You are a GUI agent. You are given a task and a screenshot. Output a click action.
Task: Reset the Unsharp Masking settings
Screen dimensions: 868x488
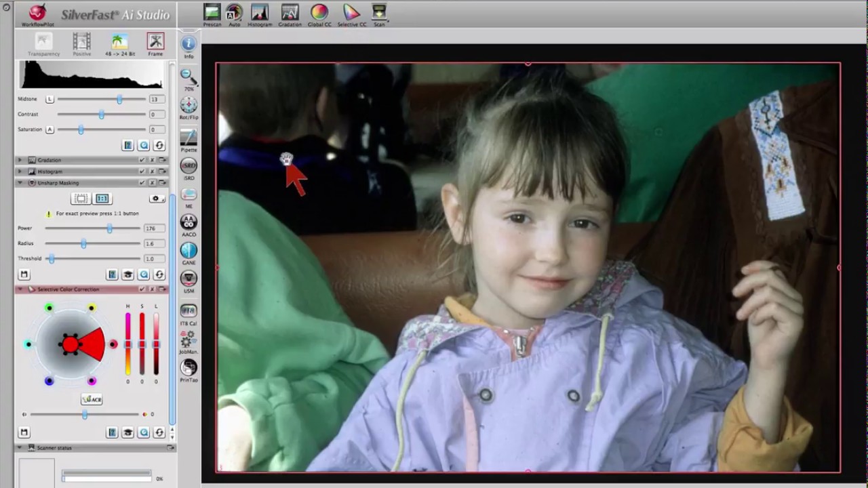pos(159,274)
